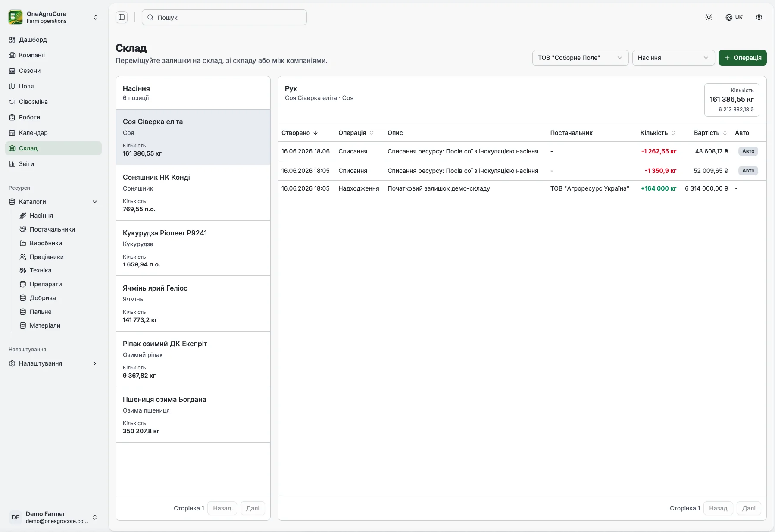Select the Соя Сіверка еліта card
The height and width of the screenshot is (532, 775).
click(193, 137)
